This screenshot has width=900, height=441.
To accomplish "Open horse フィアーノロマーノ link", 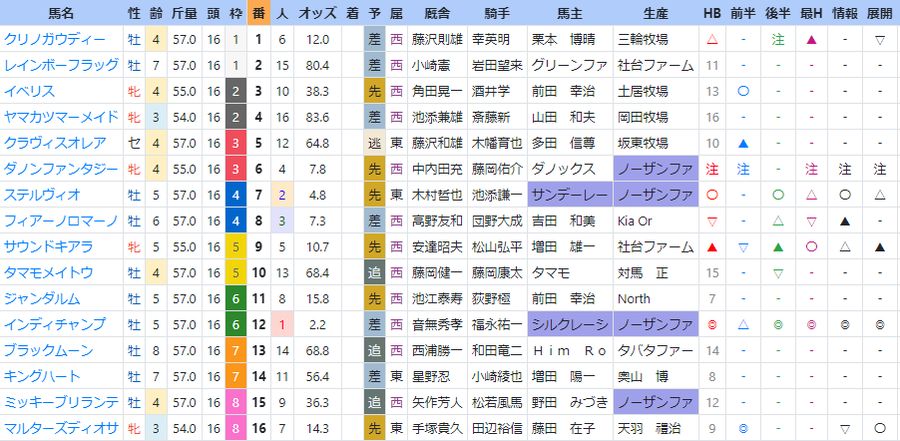I will click(x=61, y=220).
